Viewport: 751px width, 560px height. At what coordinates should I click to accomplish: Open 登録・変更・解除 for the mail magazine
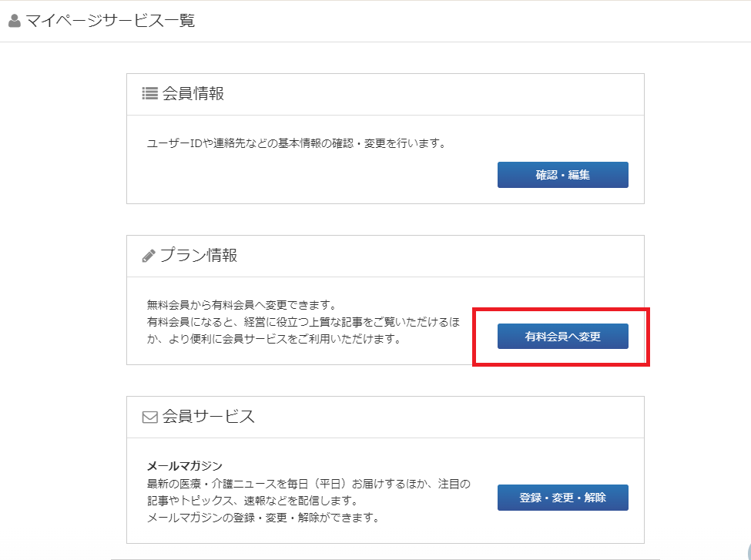562,498
